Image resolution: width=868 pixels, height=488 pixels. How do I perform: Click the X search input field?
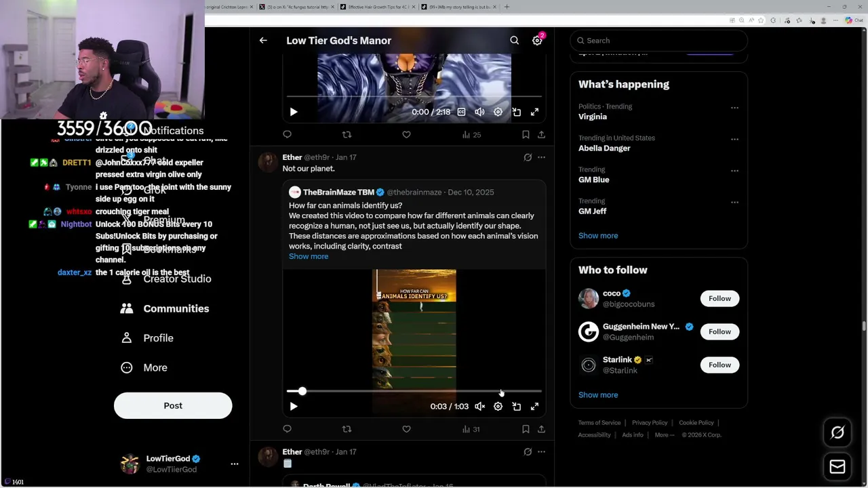(x=658, y=41)
